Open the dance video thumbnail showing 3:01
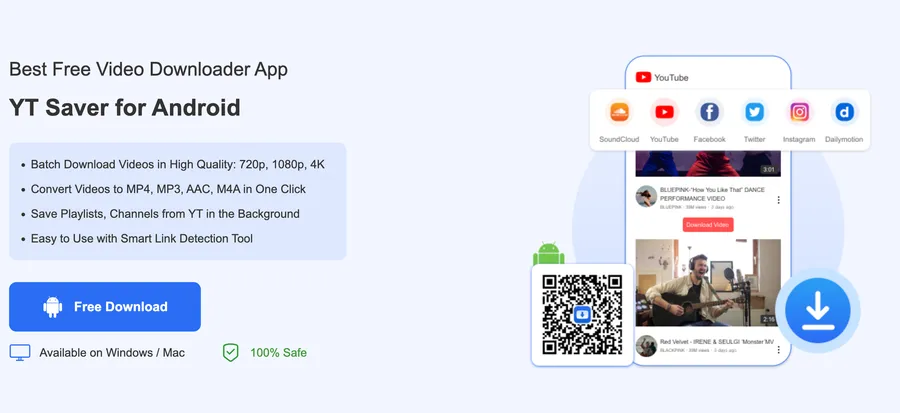 pos(708,163)
